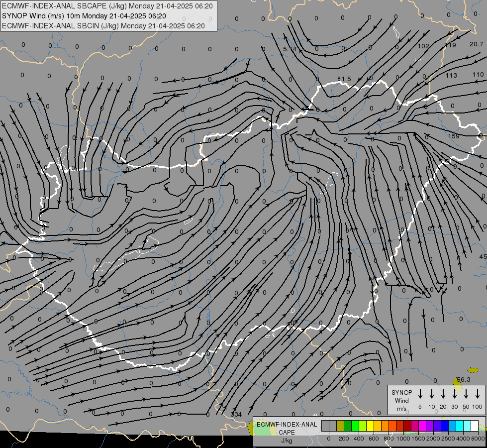The width and height of the screenshot is (487, 448).
Task: Click the 110 CAPE value on the map
Action: pos(479,74)
